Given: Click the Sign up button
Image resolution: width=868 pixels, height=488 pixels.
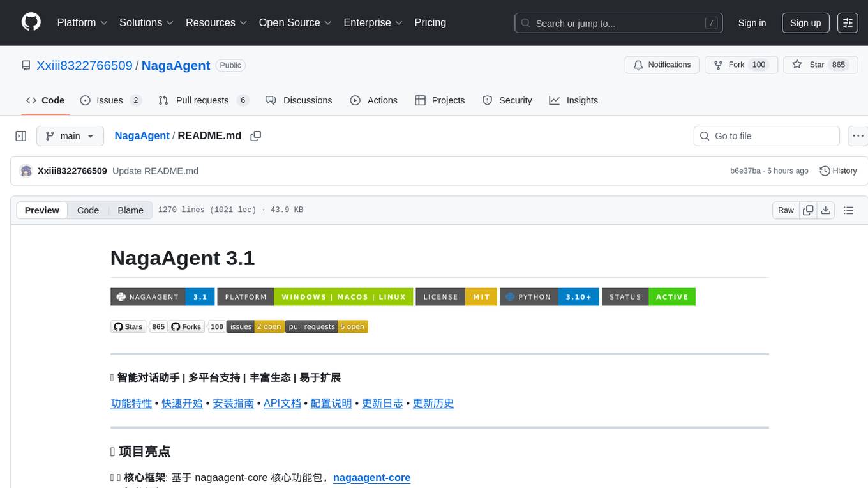Looking at the screenshot, I should (805, 22).
